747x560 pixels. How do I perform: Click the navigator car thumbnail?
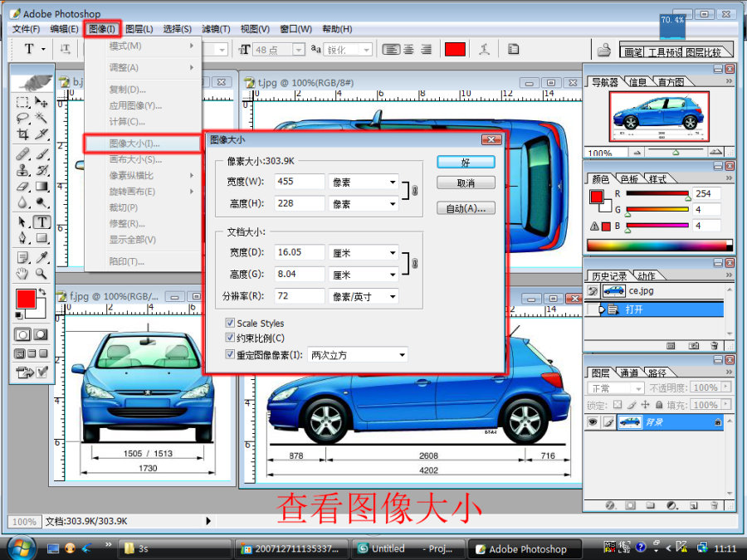tap(659, 117)
